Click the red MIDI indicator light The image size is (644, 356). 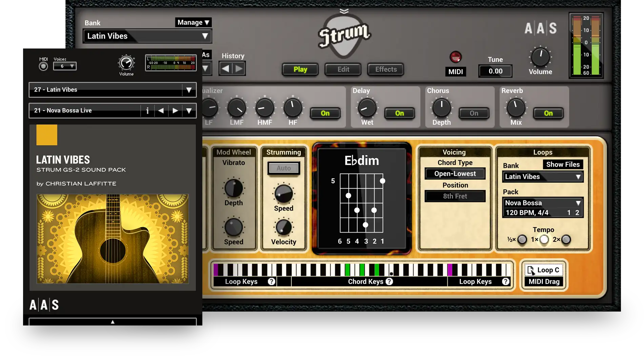pyautogui.click(x=455, y=57)
